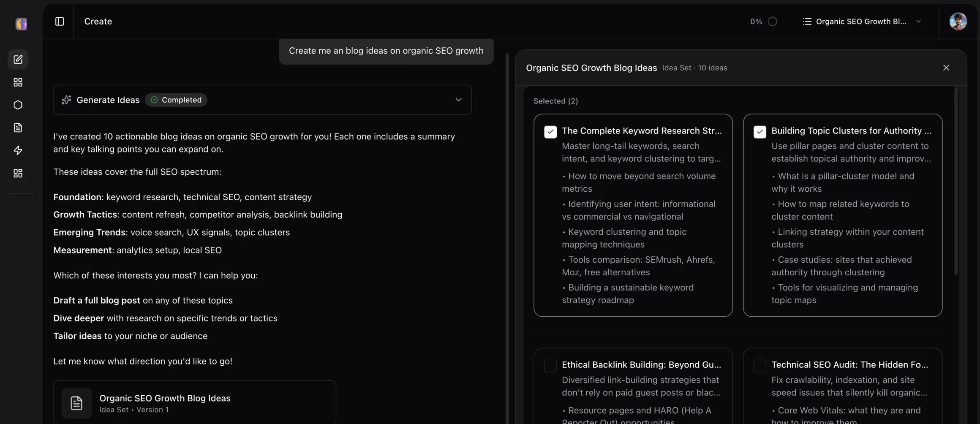Click the Emerging Trends line
Screen dimensions: 980x424
tap(171, 233)
